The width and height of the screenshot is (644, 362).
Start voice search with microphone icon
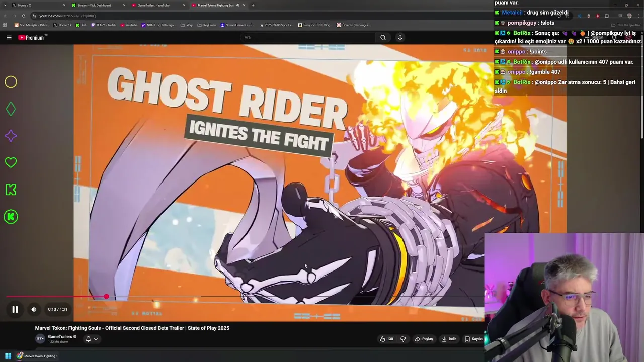tap(400, 37)
